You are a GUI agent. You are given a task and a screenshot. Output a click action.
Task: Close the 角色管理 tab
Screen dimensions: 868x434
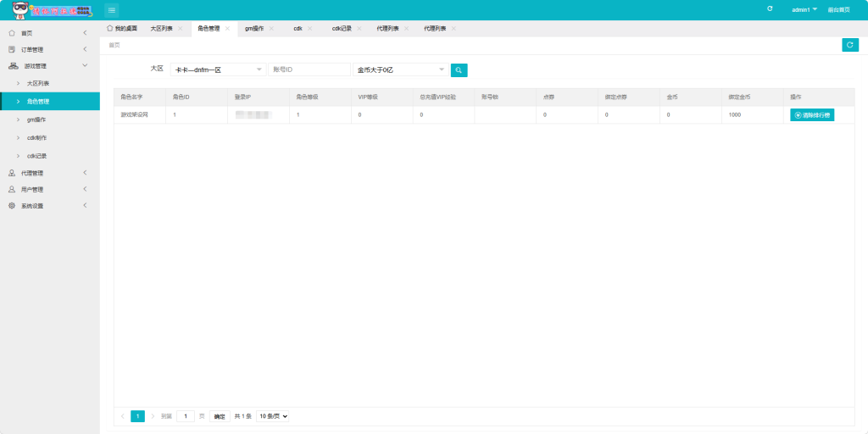(227, 28)
